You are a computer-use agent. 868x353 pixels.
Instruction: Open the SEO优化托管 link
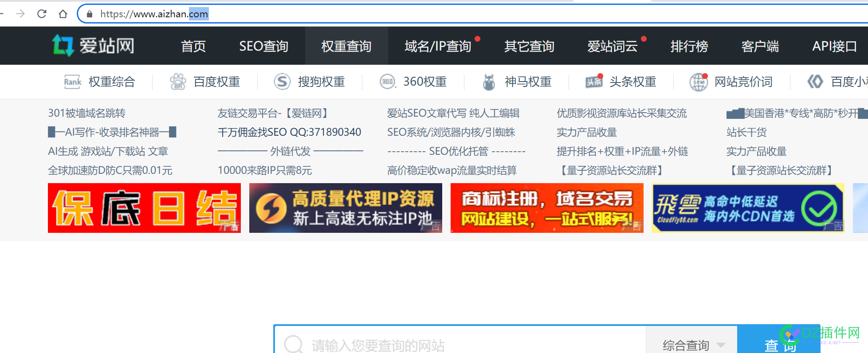point(456,151)
